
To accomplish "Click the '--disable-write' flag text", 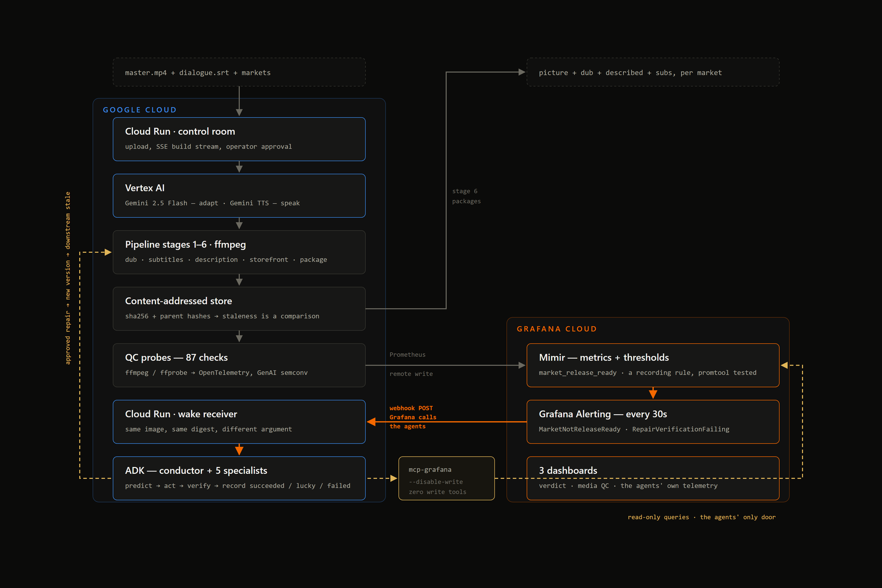I will coord(436,482).
